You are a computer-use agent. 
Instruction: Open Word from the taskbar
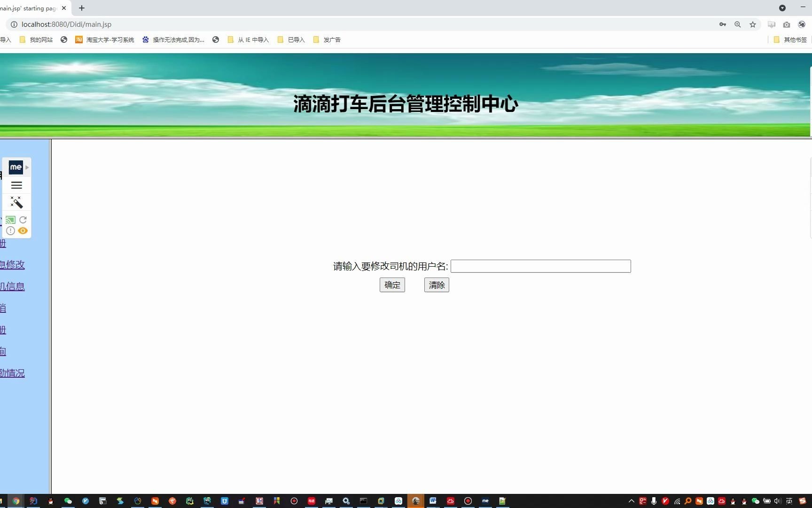click(433, 501)
